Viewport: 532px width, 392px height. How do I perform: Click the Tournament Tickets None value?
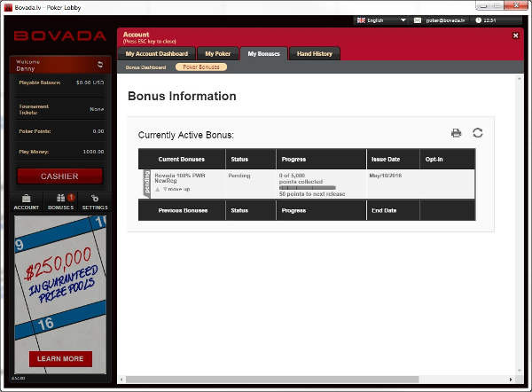(97, 109)
